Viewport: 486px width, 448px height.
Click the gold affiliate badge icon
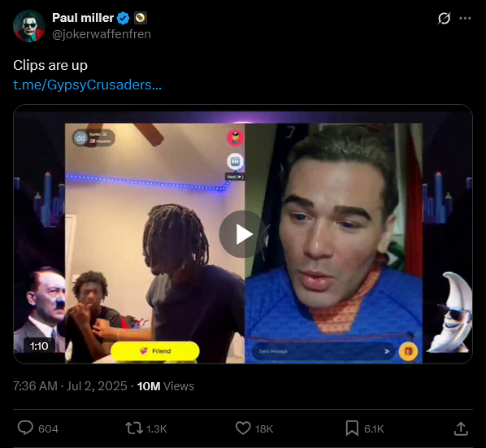click(x=141, y=18)
